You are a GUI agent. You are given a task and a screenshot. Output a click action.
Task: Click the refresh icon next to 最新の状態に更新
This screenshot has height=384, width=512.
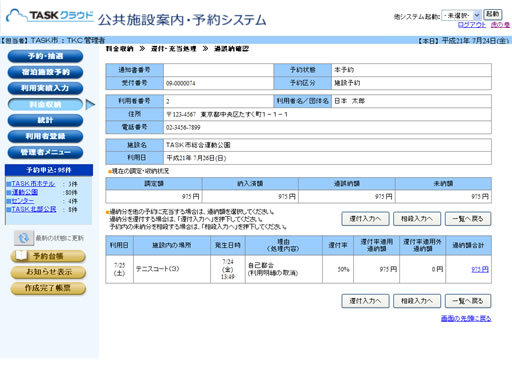[24, 238]
